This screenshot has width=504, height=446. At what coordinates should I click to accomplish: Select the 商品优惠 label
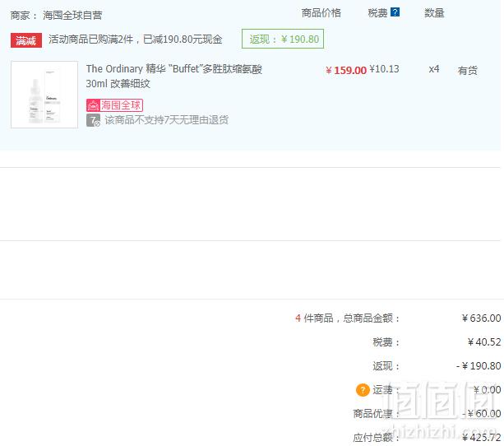[x=376, y=414]
